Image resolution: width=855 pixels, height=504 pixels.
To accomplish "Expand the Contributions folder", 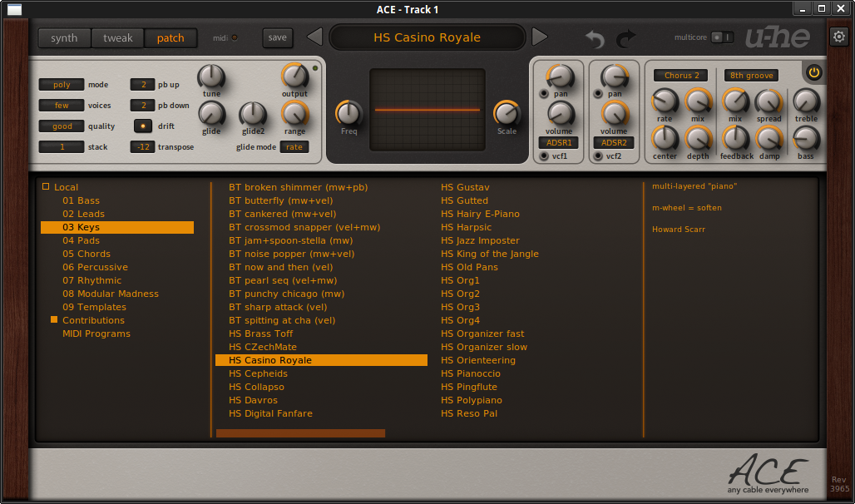I will pyautogui.click(x=54, y=319).
